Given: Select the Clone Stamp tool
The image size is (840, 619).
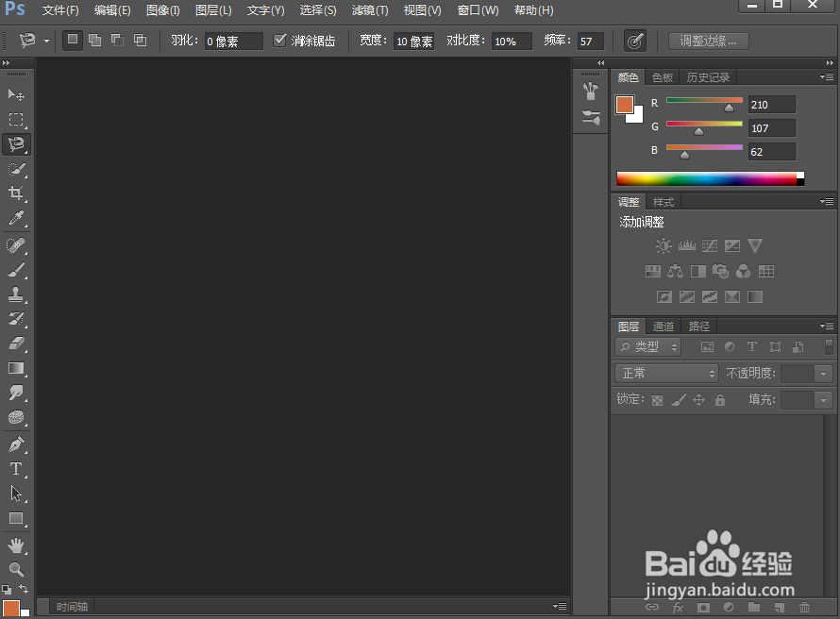Looking at the screenshot, I should tap(16, 294).
